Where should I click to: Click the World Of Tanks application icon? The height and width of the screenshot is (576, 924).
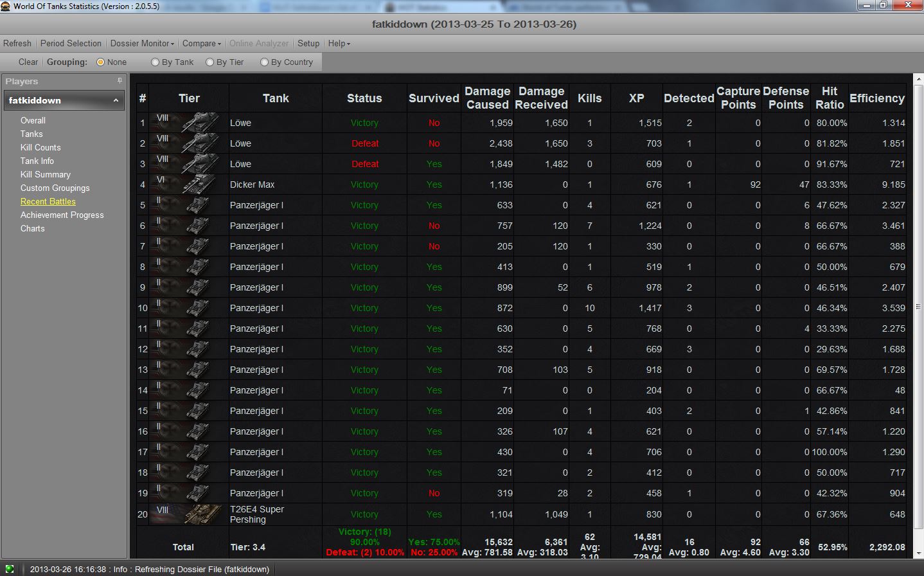point(6,5)
